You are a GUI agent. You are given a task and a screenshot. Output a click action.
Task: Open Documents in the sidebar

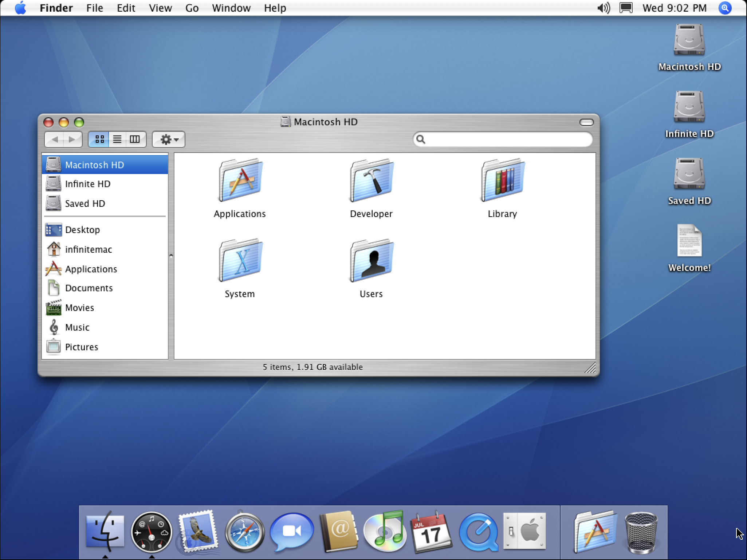[105, 288]
